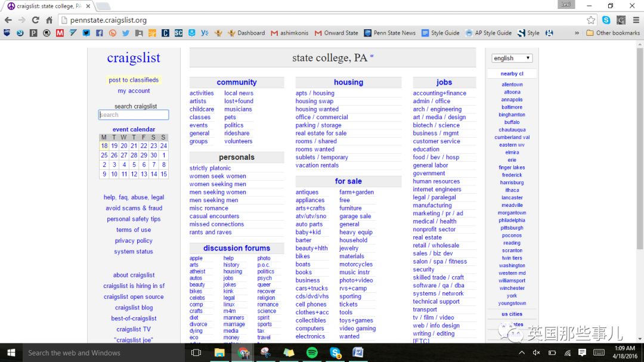Launch Spotify from the taskbar
Viewport: 644px width, 362px height.
coord(312,352)
